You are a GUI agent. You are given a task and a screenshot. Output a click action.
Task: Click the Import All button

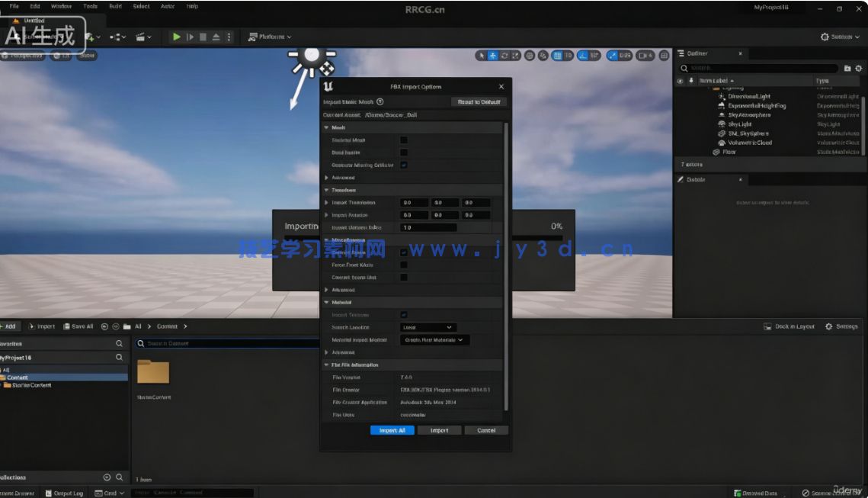click(392, 430)
